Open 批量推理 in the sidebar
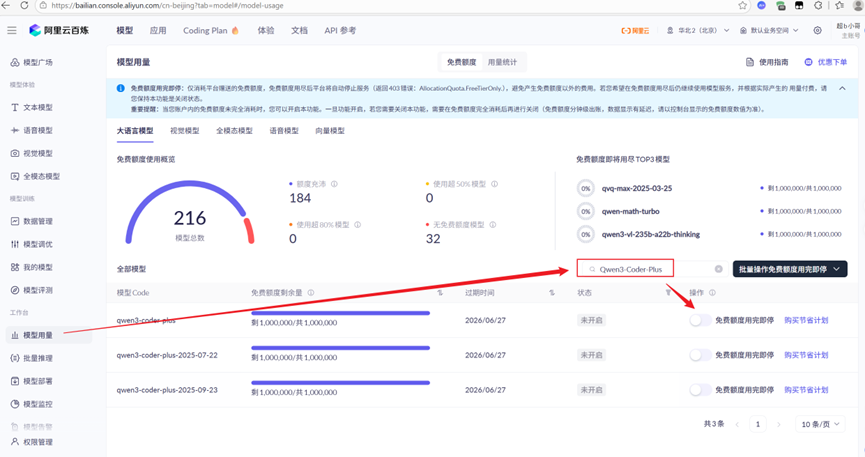This screenshot has height=457, width=865. pos(32,358)
